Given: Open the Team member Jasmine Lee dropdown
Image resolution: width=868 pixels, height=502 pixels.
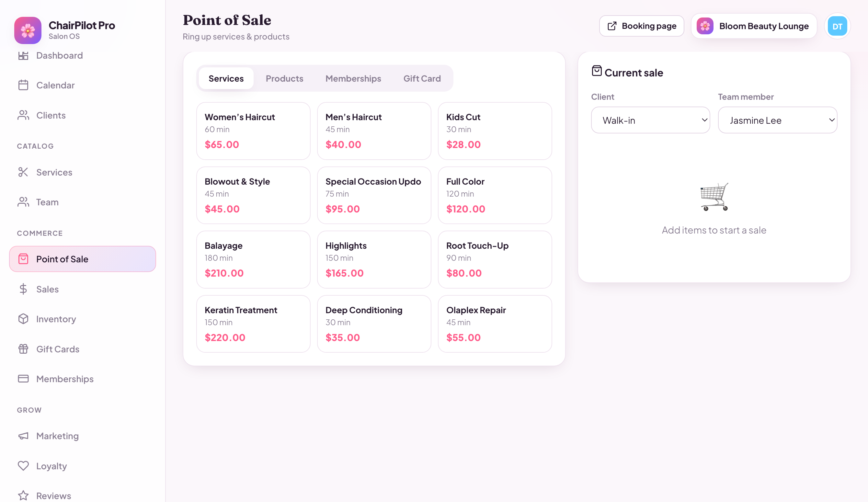Looking at the screenshot, I should (777, 120).
